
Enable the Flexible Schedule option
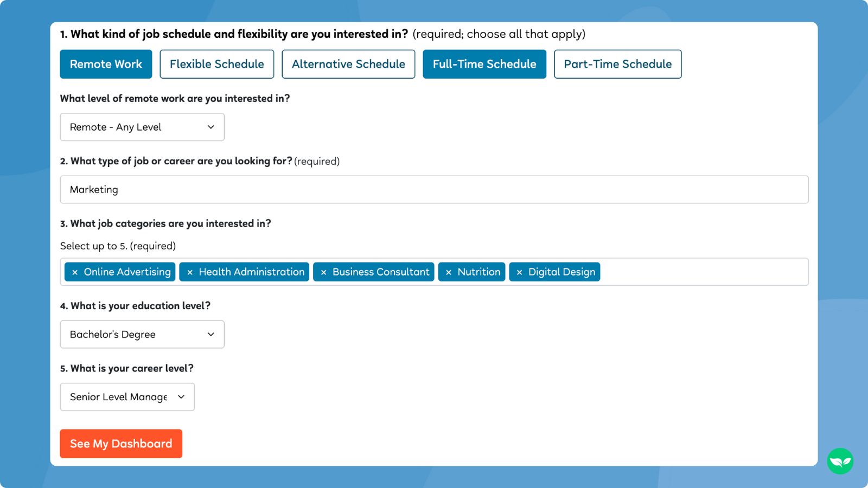(x=216, y=64)
